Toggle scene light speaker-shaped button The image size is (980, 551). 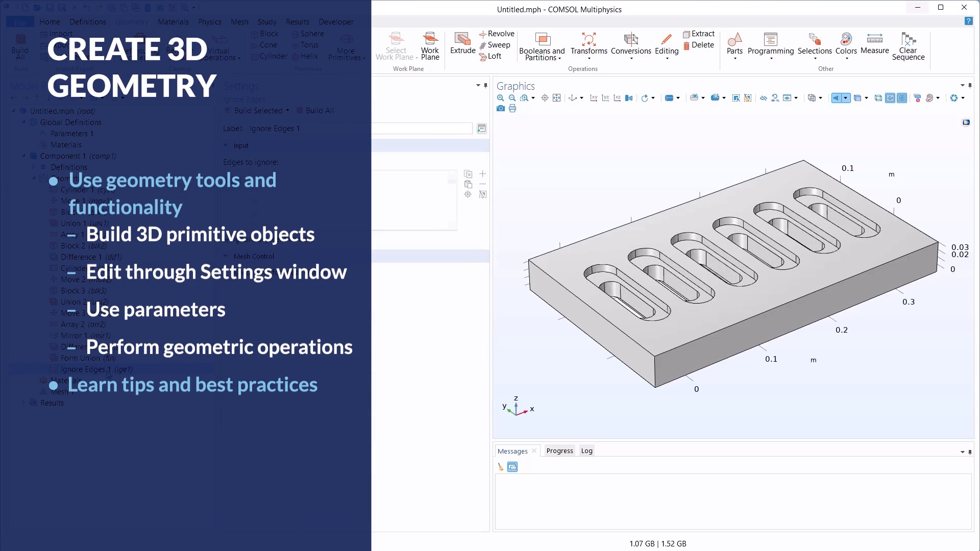pyautogui.click(x=836, y=98)
